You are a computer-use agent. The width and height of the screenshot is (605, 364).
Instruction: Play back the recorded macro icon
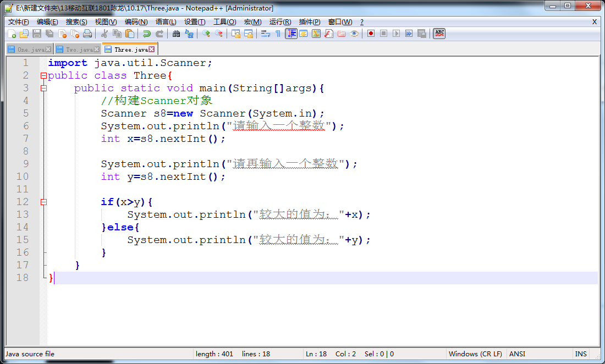(396, 34)
